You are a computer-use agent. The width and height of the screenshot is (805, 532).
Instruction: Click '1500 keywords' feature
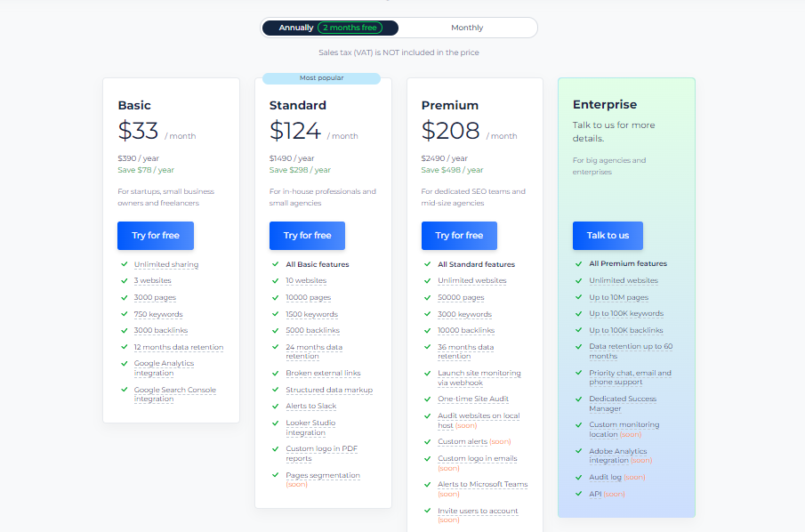(x=311, y=314)
